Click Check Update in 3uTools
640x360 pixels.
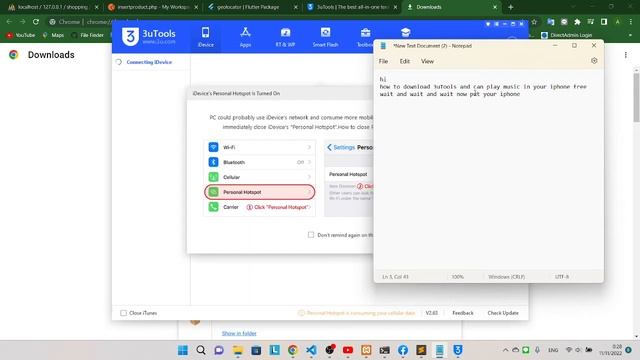point(503,313)
